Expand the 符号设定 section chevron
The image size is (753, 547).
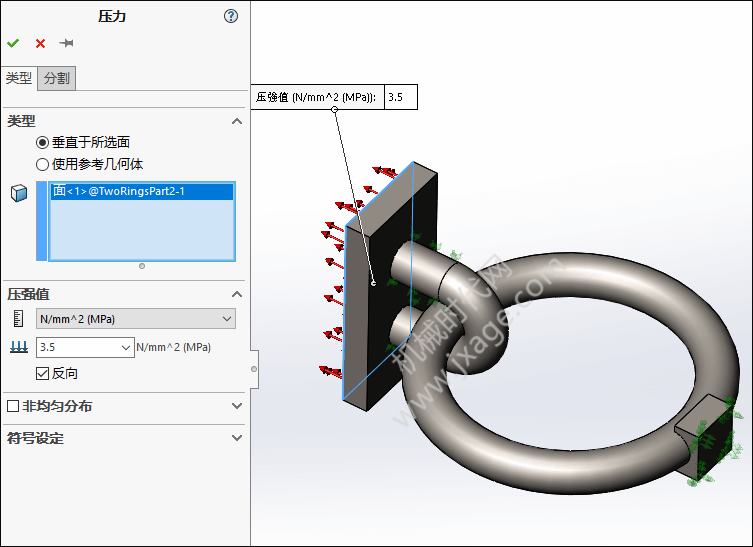[x=237, y=438]
